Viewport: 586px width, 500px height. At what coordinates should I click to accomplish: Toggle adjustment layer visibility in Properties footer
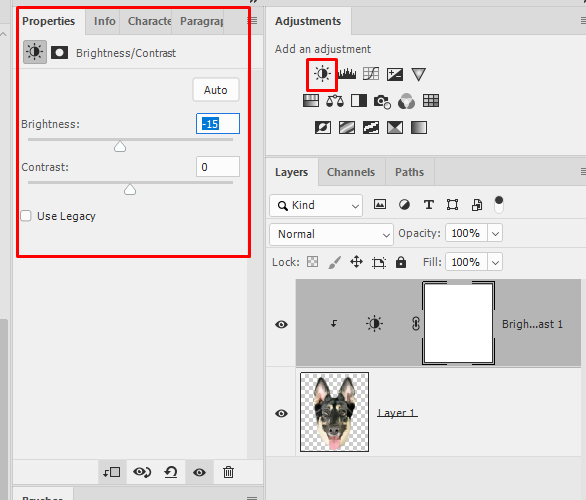tap(199, 472)
